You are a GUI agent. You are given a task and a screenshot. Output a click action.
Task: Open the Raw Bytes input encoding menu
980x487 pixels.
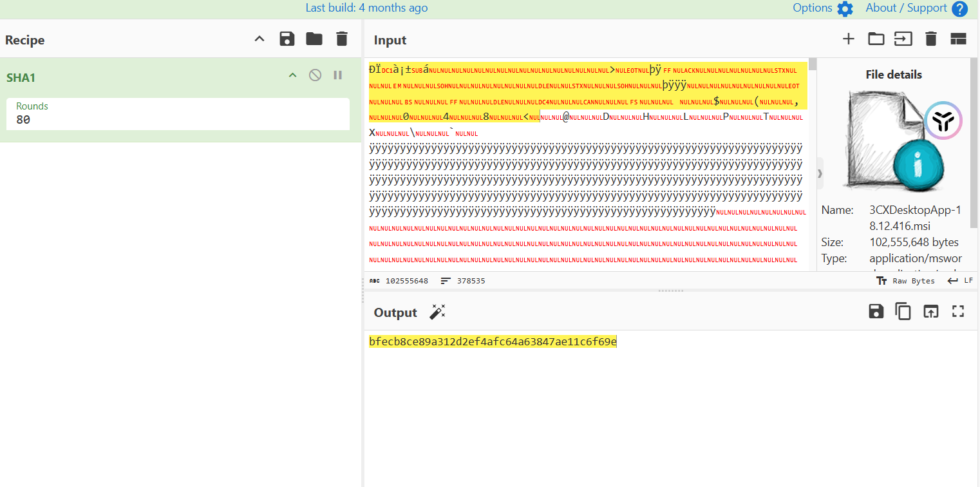(x=905, y=281)
